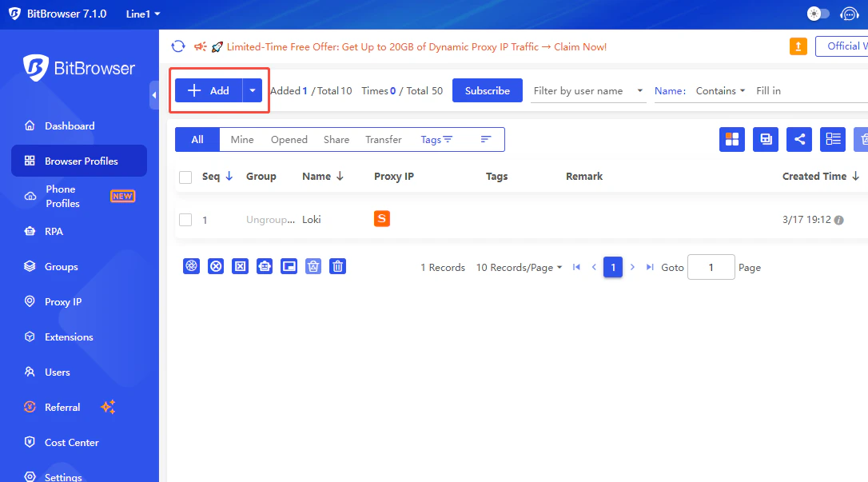Switch to the Mine tab
This screenshot has width=868, height=482.
[242, 139]
